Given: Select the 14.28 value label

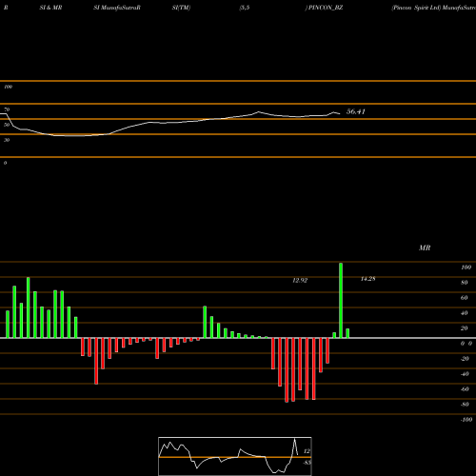Looking at the screenshot, I should coord(368,279).
